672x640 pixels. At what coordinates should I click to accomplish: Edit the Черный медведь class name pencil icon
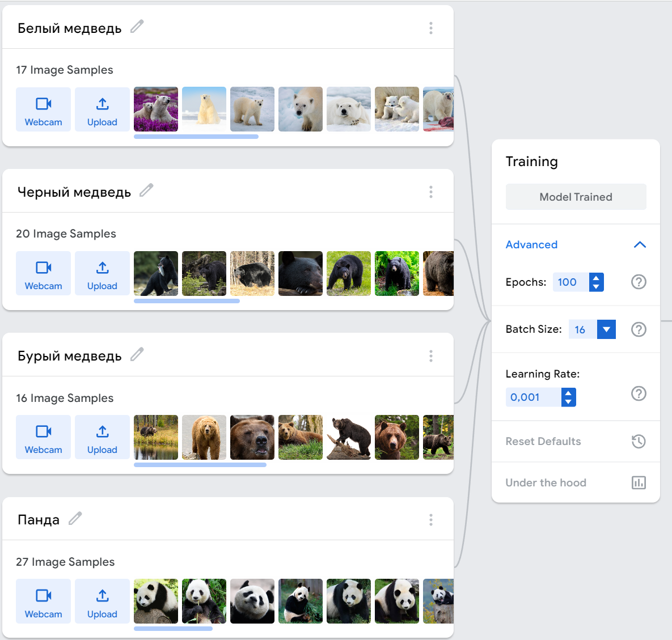[x=146, y=190]
